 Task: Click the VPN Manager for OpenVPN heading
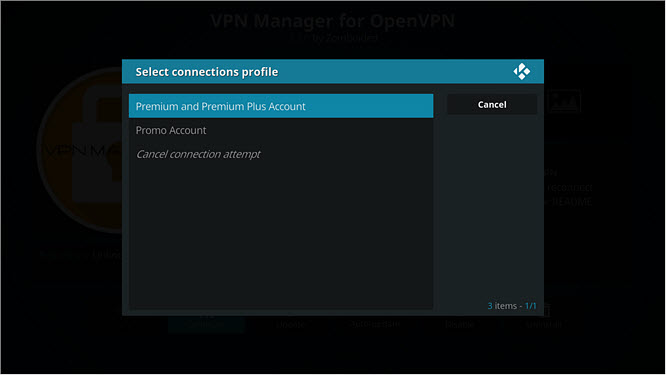[x=333, y=20]
